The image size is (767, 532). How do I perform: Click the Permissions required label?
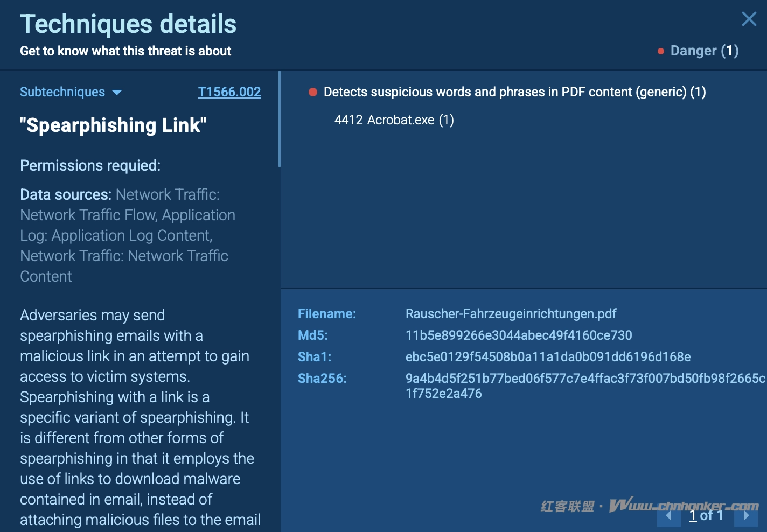[90, 165]
